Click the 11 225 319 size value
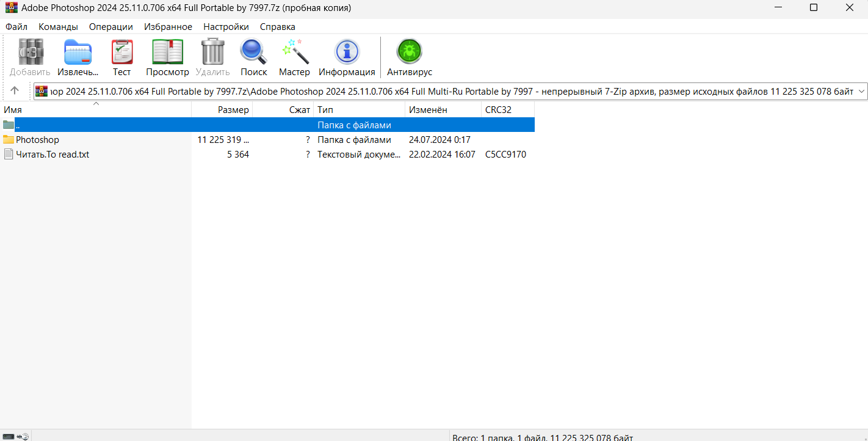The width and height of the screenshot is (868, 441). 223,140
